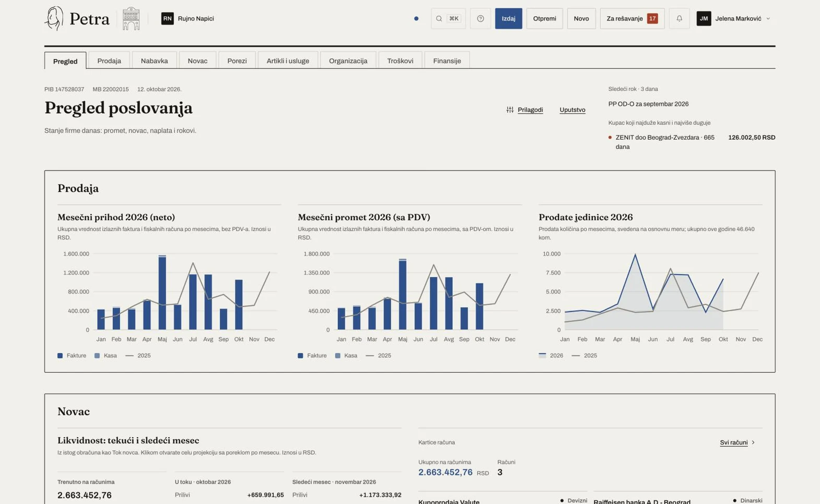Open help via the question mark icon
Screen dimensions: 820x504
pyautogui.click(x=481, y=18)
